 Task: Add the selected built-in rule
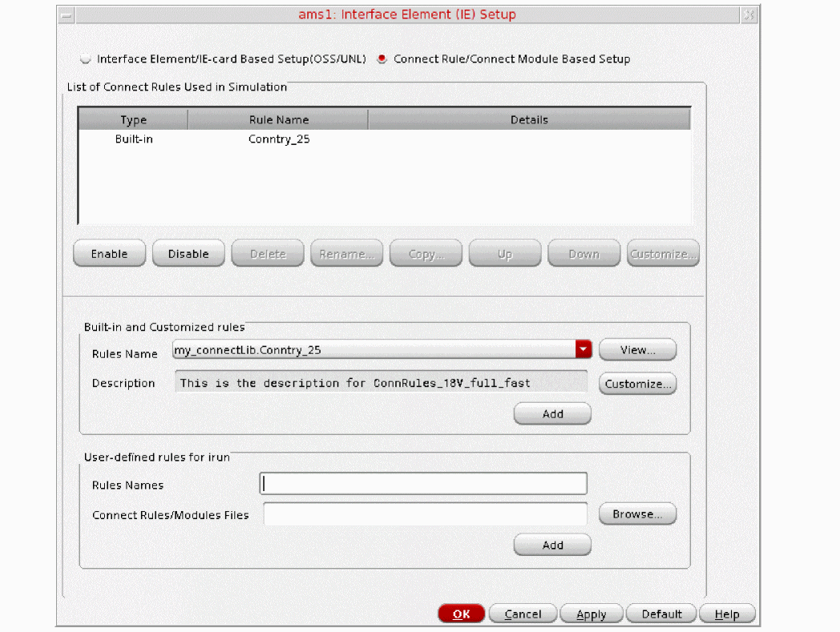(x=552, y=414)
